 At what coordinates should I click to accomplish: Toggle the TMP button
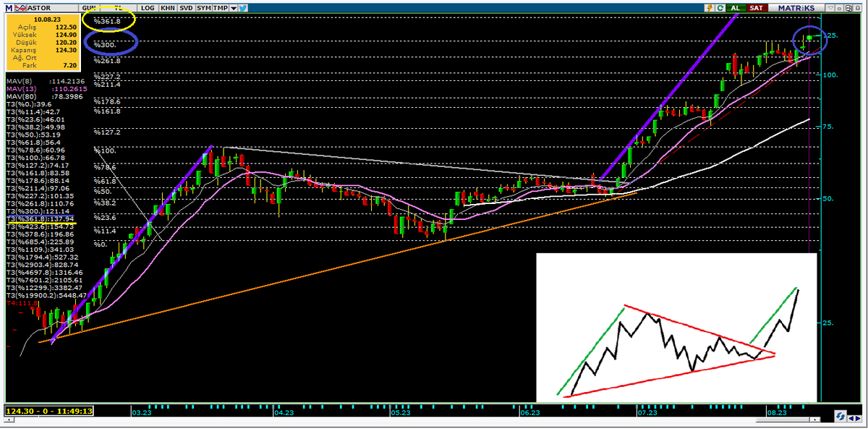click(x=220, y=8)
